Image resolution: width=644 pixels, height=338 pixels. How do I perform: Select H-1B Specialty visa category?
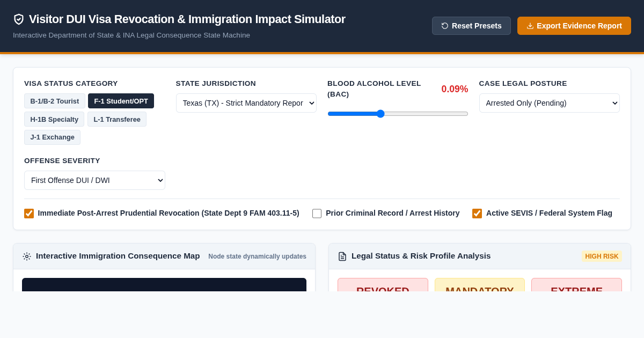pyautogui.click(x=54, y=119)
